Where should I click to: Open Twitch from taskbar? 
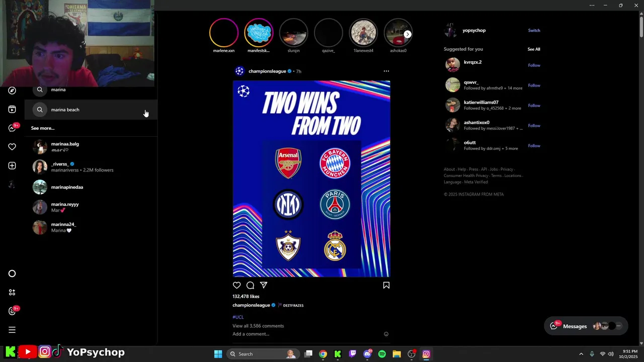(x=353, y=354)
